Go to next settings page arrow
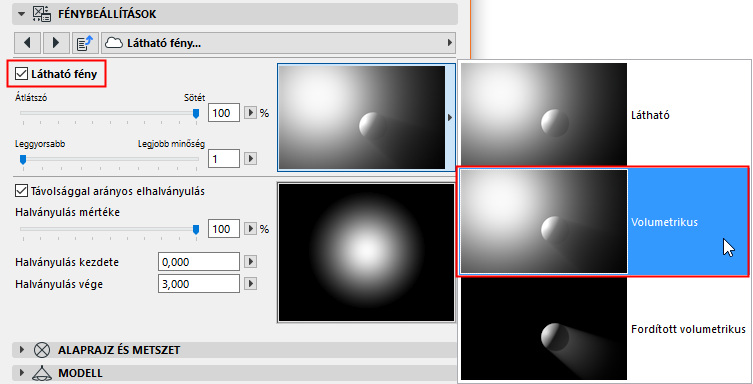This screenshot has width=753, height=384. click(56, 43)
